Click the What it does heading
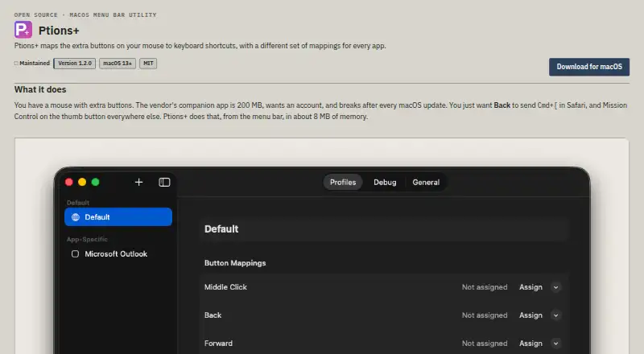Screen dimensions: 644x354 click(40, 89)
